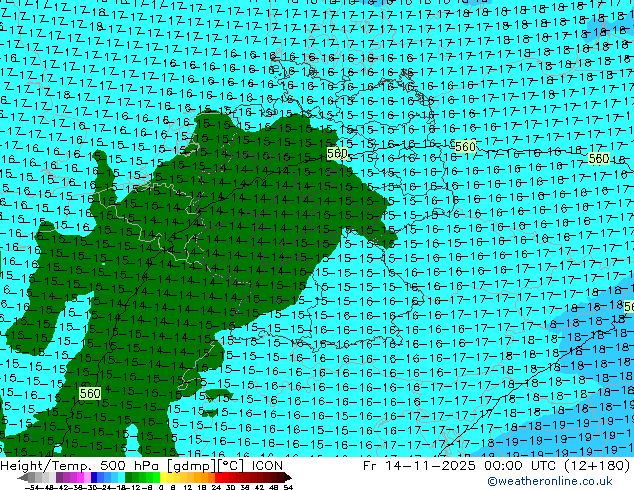Screen dimensions: 634x490
Task: Click the Height/Temp. 500 hPa map title
Action: click(142, 465)
